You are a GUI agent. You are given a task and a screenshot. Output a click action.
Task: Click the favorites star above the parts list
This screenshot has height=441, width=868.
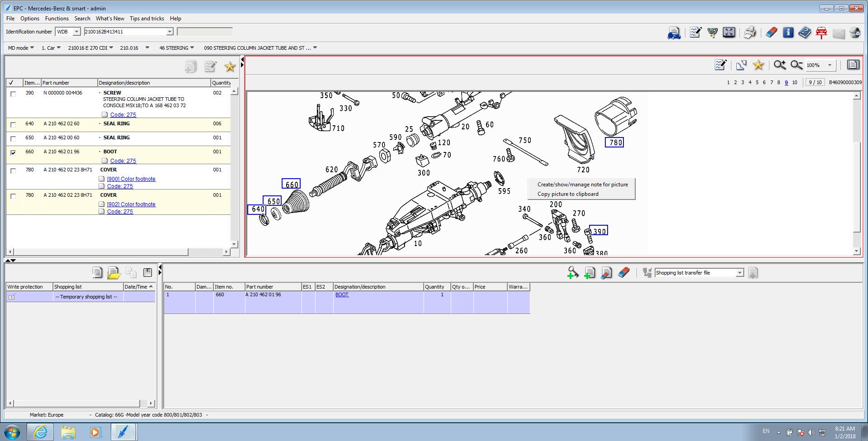click(x=230, y=67)
